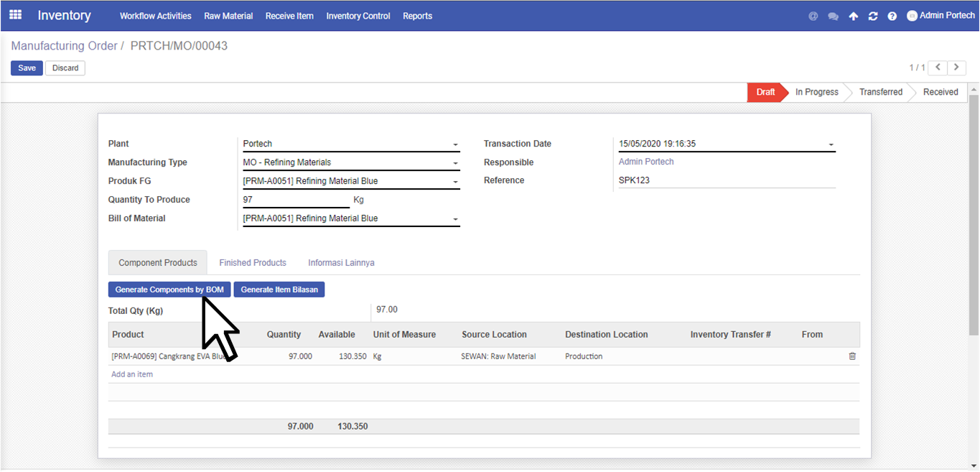Open the Transaction Date picker dropdown
The width and height of the screenshot is (980, 472).
point(831,144)
